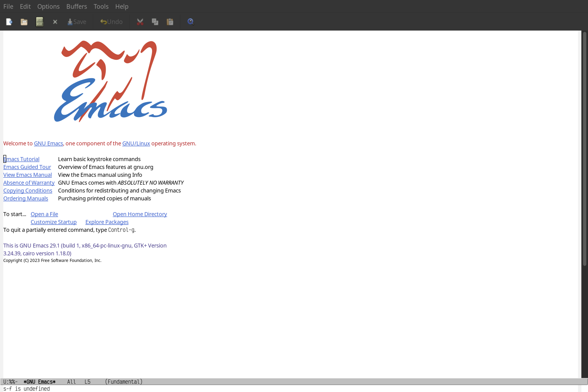This screenshot has height=392, width=588.
Task: Expand the Buffers menu dropdown
Action: 76,6
